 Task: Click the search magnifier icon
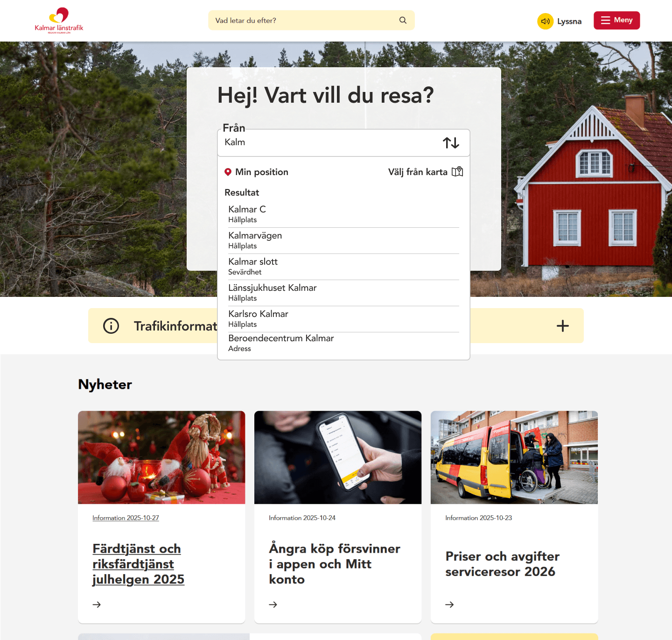(403, 20)
